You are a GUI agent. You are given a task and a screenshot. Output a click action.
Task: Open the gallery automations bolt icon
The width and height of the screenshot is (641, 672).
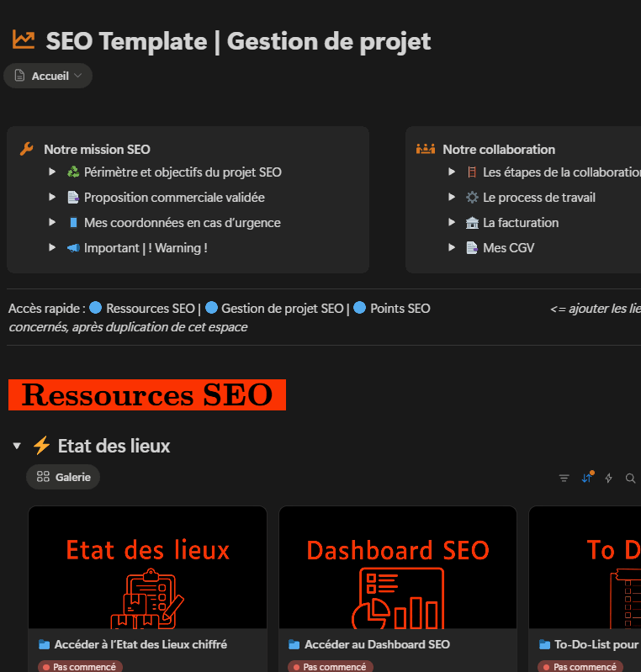click(x=608, y=478)
